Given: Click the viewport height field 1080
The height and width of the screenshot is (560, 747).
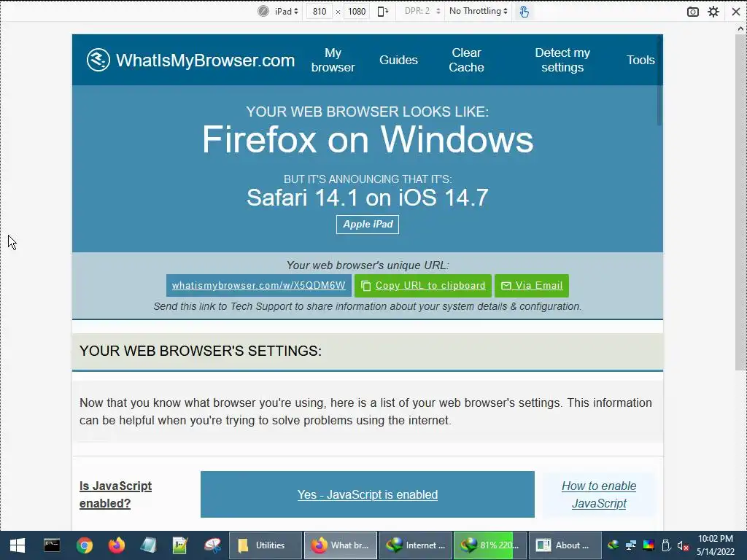Looking at the screenshot, I should (x=356, y=12).
